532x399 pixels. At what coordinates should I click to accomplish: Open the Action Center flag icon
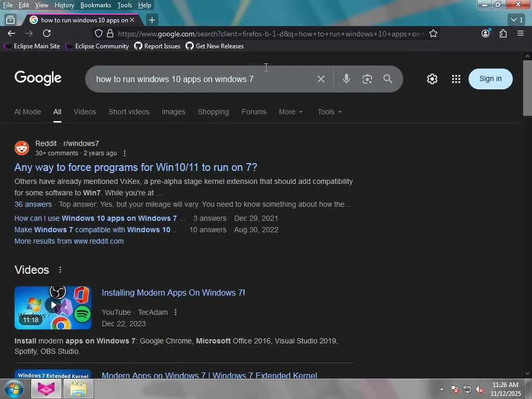coord(455,389)
